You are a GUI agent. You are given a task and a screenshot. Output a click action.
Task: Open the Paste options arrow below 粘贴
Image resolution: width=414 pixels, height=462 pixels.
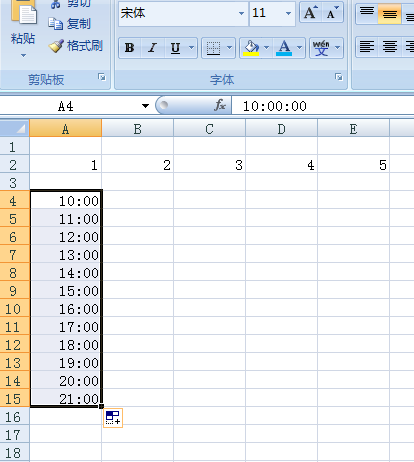(x=23, y=55)
